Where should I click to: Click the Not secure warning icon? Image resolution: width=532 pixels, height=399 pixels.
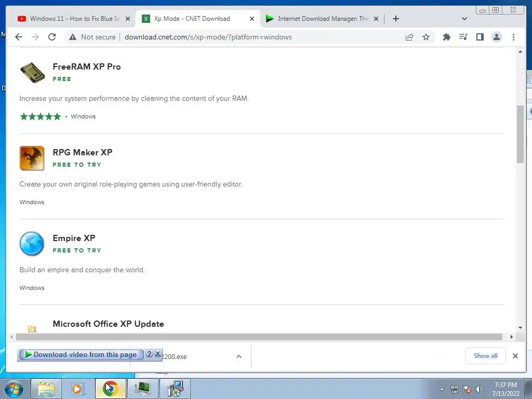(x=73, y=37)
